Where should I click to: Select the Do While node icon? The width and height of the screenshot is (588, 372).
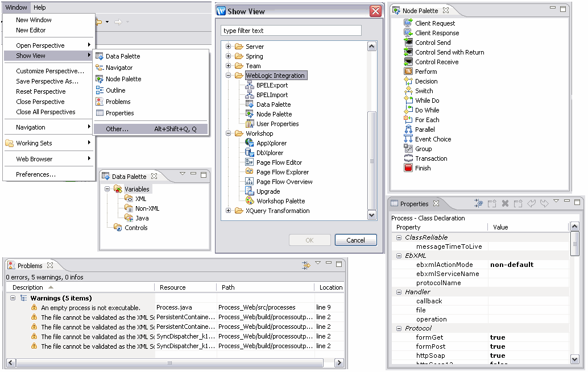[408, 110]
